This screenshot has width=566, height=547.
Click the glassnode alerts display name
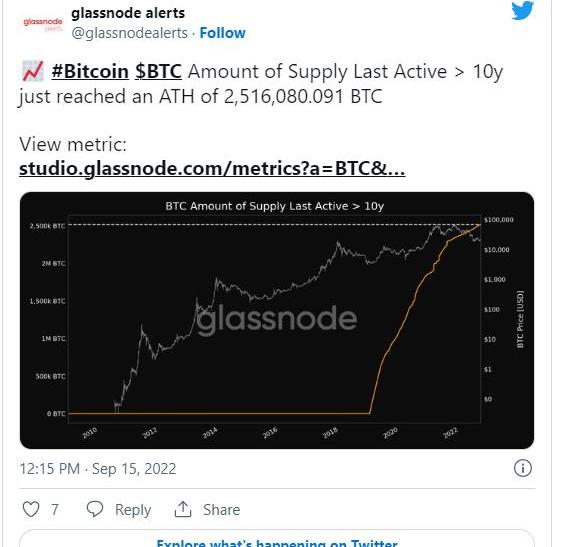(x=128, y=13)
